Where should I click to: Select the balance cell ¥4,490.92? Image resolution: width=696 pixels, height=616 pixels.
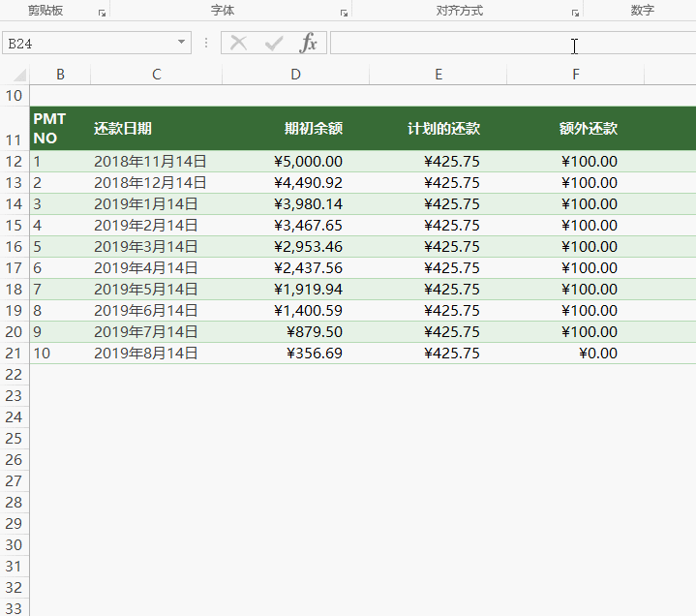point(295,182)
